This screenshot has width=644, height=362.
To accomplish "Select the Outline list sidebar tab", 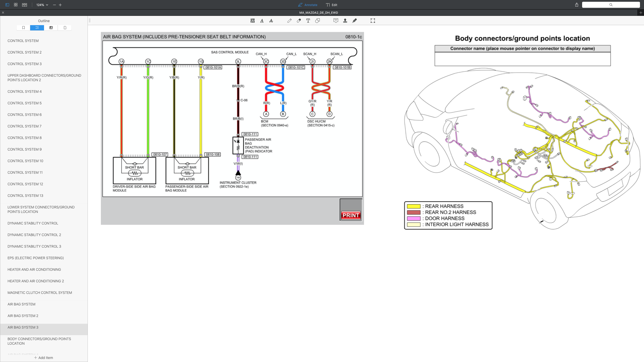I will point(37,28).
